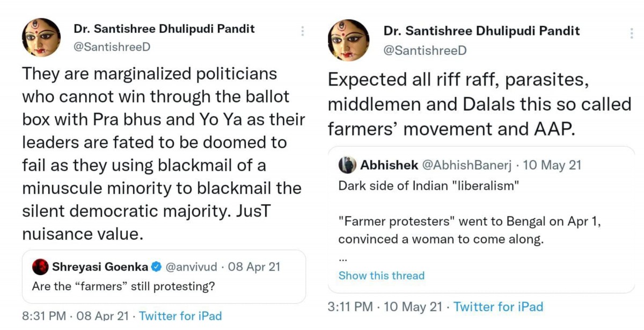Open left tweet's @SantishreeD handle
The image size is (644, 330).
click(x=112, y=47)
